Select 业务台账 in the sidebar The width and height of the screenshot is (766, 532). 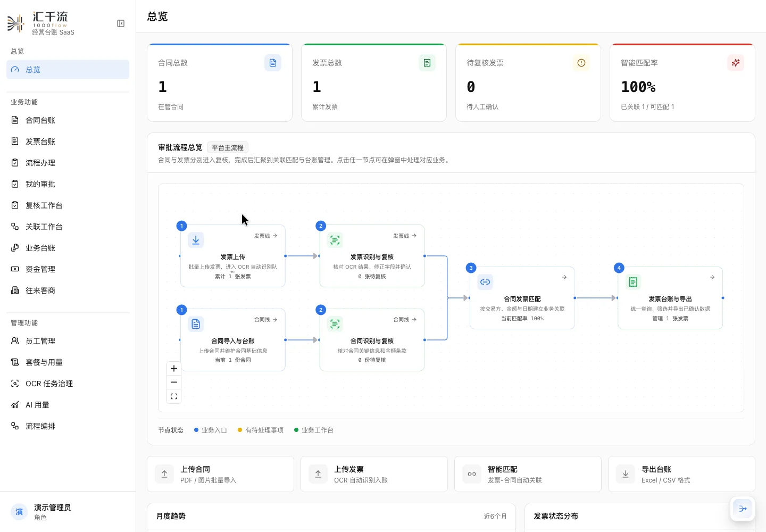pyautogui.click(x=68, y=248)
